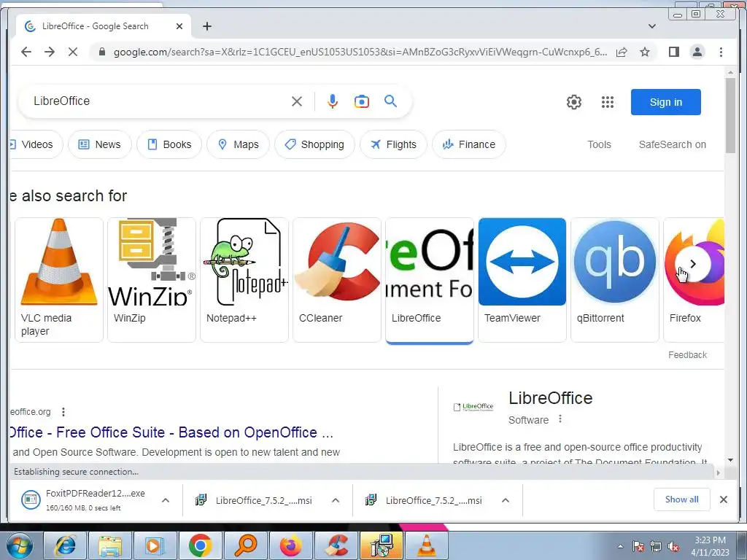Switch to the Books search tab
The width and height of the screenshot is (747, 560).
coord(169,144)
